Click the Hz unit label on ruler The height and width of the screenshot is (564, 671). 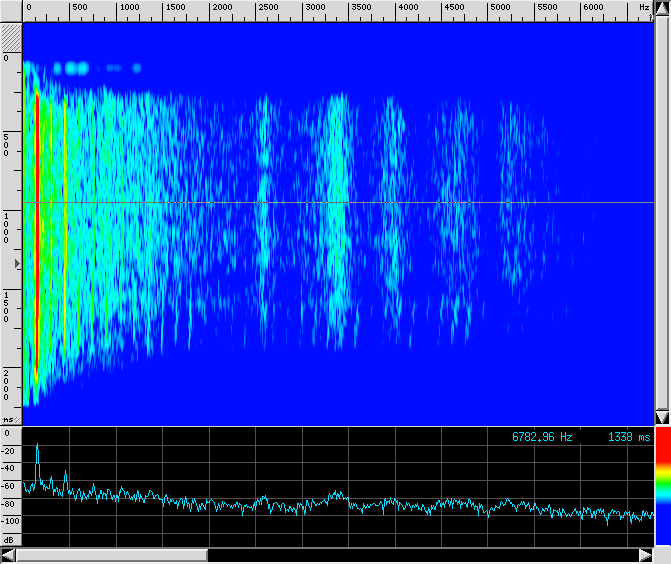[644, 7]
